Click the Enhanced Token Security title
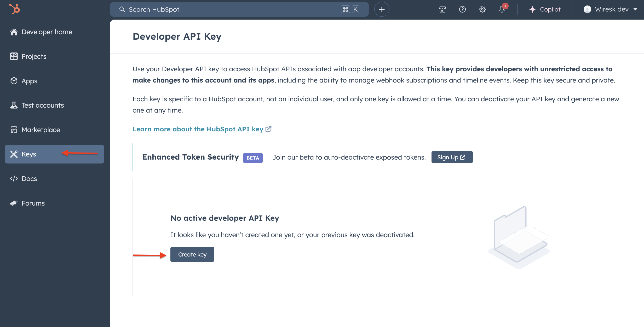The width and height of the screenshot is (644, 327). pos(191,157)
